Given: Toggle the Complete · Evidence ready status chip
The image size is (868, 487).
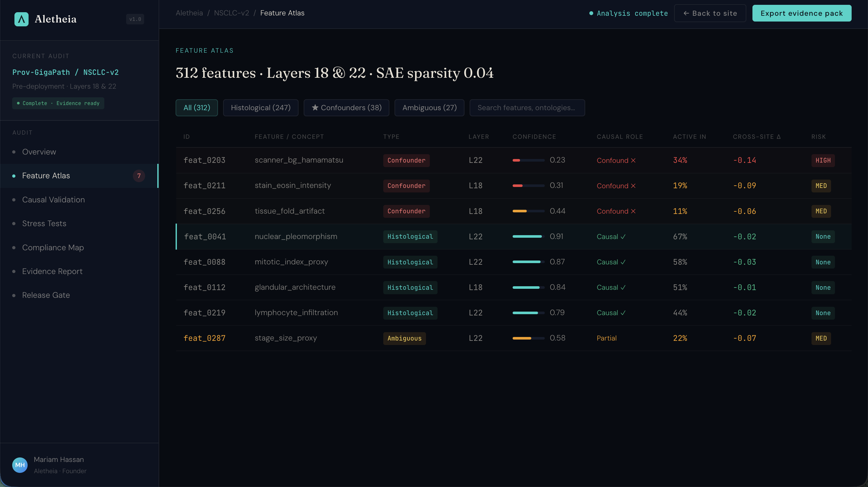Looking at the screenshot, I should 57,103.
